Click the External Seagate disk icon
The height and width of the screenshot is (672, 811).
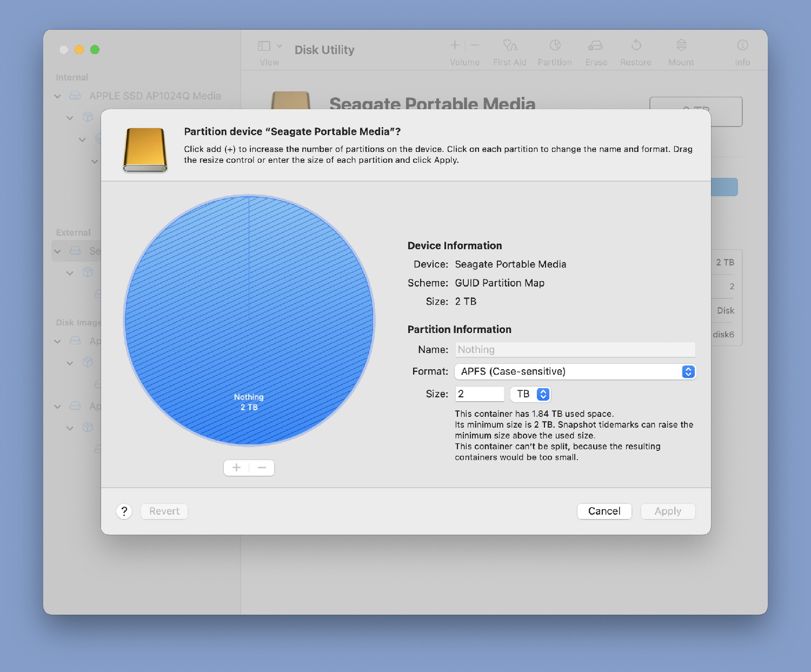[x=75, y=251]
